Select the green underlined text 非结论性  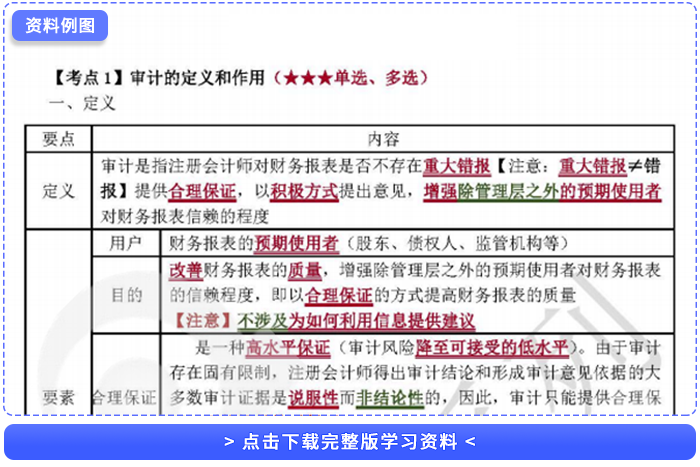pos(390,397)
